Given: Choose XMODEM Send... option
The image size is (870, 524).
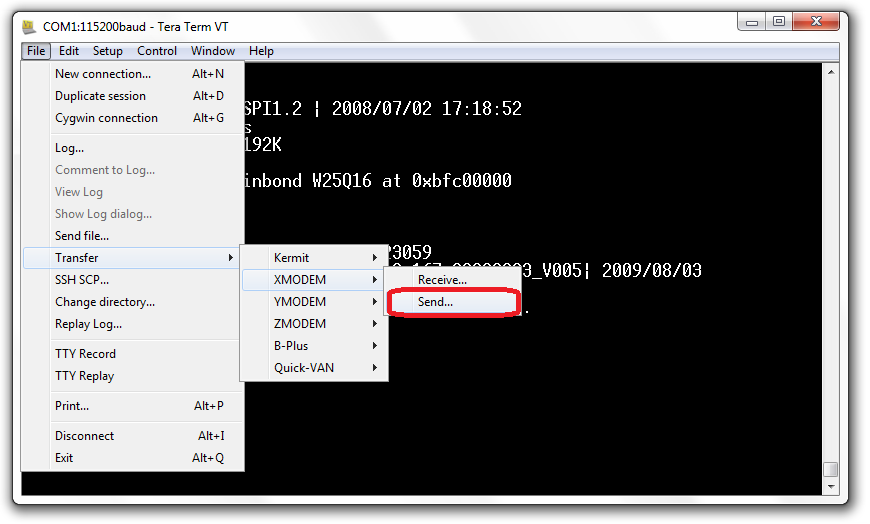Looking at the screenshot, I should click(453, 302).
